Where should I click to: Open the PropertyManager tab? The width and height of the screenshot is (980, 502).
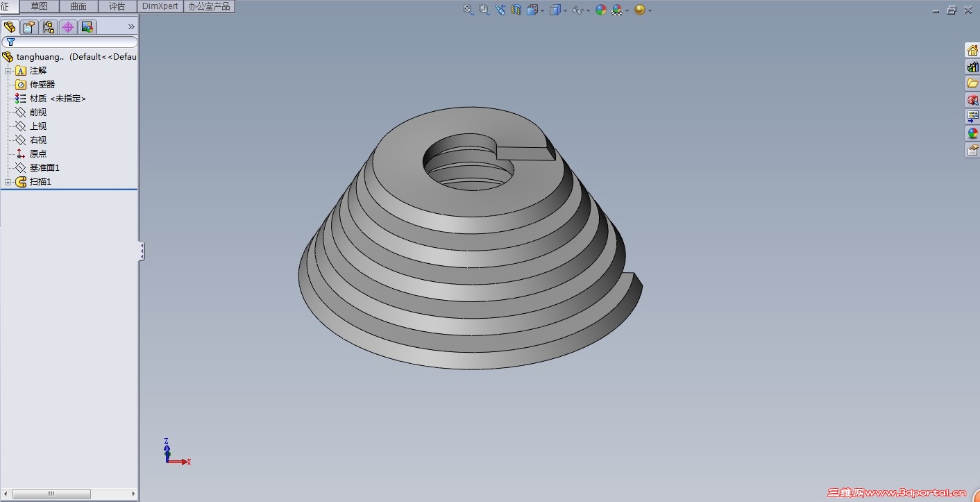click(28, 27)
